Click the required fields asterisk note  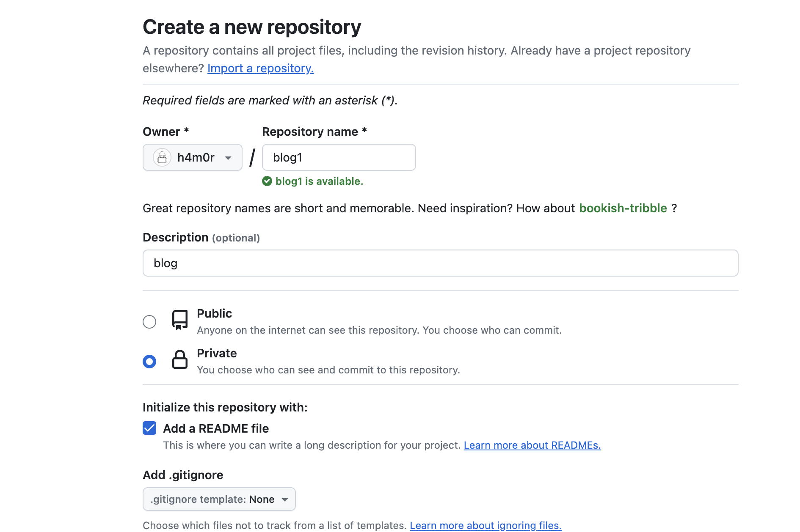pyautogui.click(x=270, y=100)
